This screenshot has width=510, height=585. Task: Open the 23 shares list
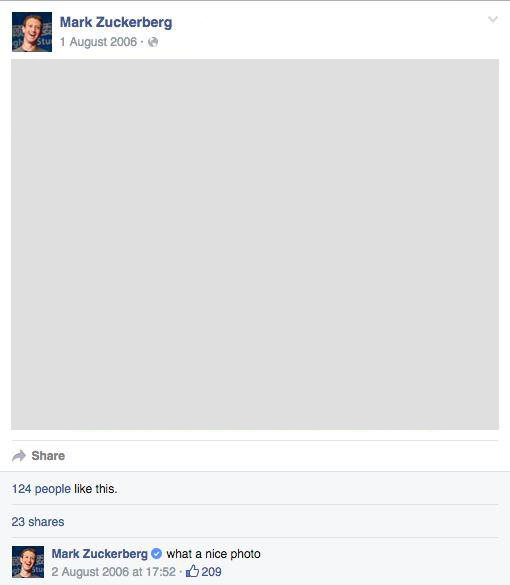pos(38,522)
